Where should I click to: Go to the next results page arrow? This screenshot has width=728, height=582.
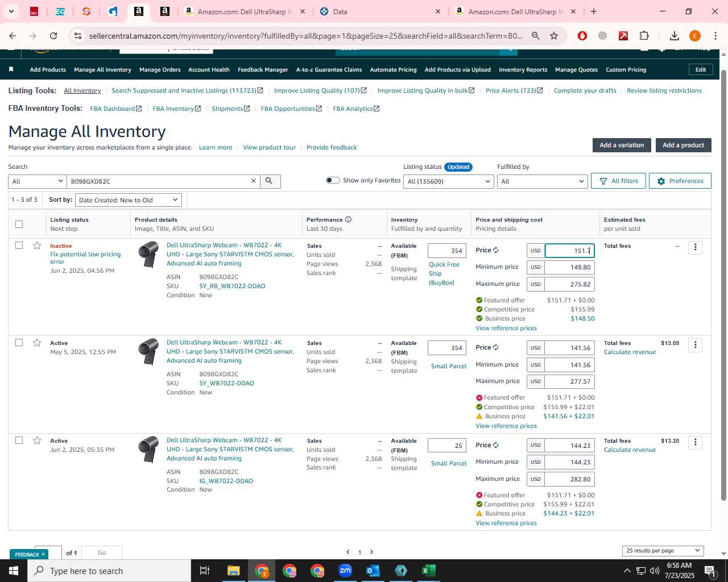(x=372, y=552)
